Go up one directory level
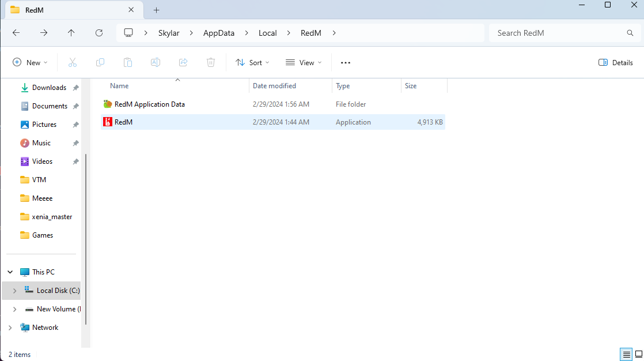Viewport: 644px width, 361px height. pyautogui.click(x=71, y=33)
